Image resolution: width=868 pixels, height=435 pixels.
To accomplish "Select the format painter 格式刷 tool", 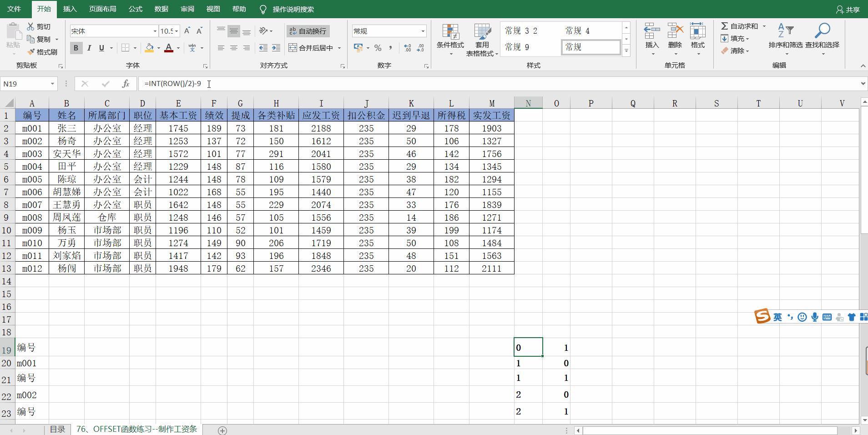I will pos(42,51).
